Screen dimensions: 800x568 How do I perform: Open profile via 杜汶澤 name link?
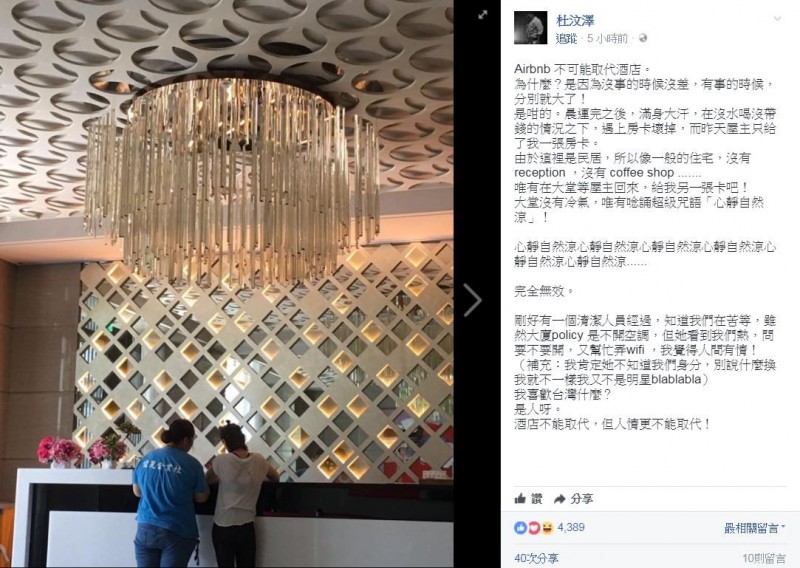point(575,21)
